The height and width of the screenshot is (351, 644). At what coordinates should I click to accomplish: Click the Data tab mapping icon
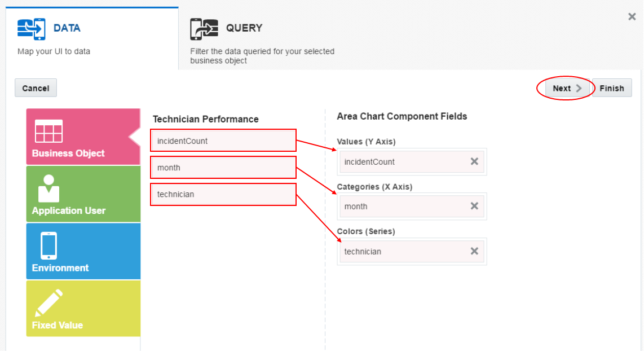pyautogui.click(x=31, y=28)
